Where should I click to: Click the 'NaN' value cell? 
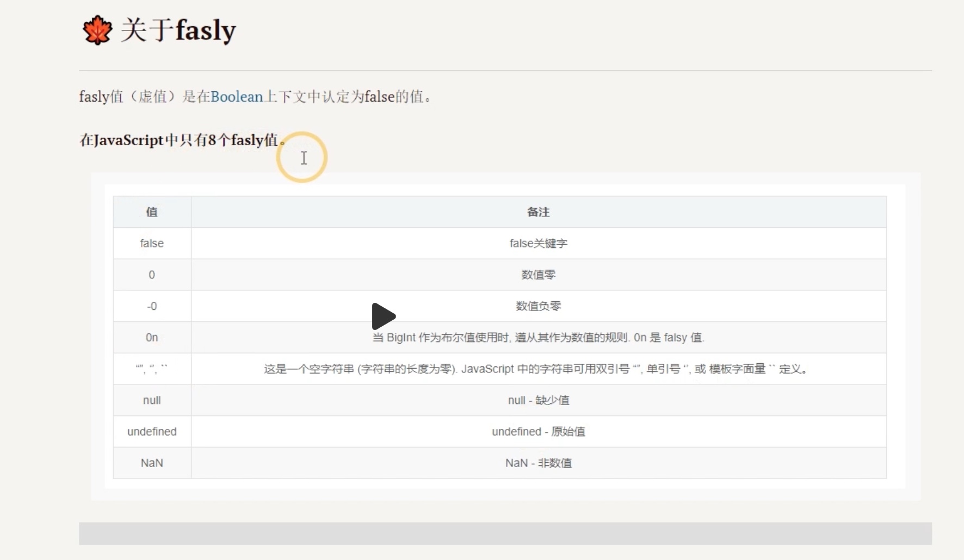point(152,463)
